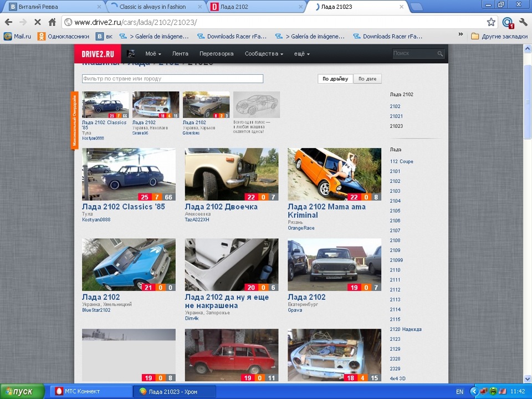Open user TazA322XH profile link
The image size is (532, 399).
click(x=197, y=219)
